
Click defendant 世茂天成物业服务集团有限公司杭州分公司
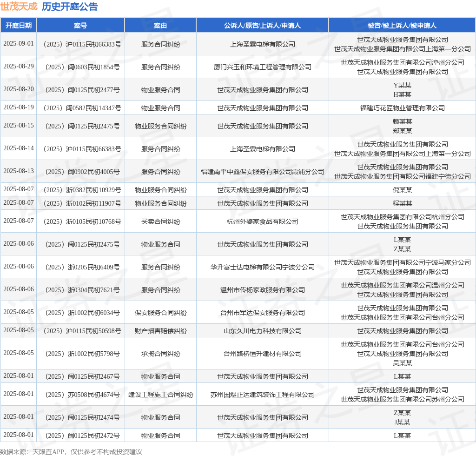[x=402, y=217]
